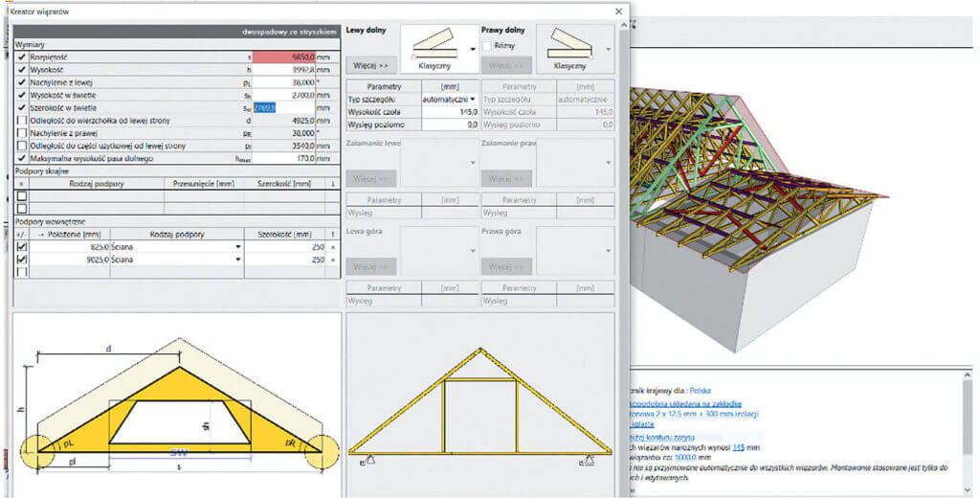
Task: Open the 145 value link in the info panel
Action: tap(738, 447)
